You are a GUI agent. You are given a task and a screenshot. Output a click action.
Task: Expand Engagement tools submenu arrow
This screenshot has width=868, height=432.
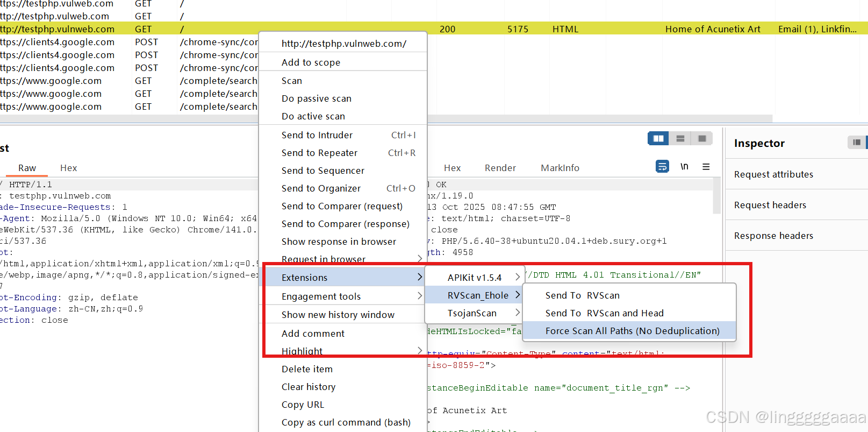click(x=420, y=296)
